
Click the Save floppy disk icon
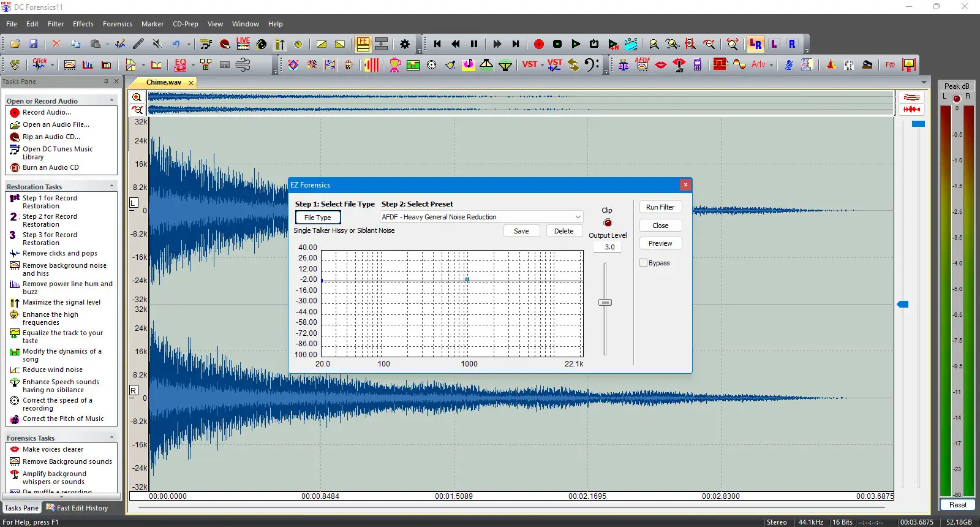pos(33,44)
